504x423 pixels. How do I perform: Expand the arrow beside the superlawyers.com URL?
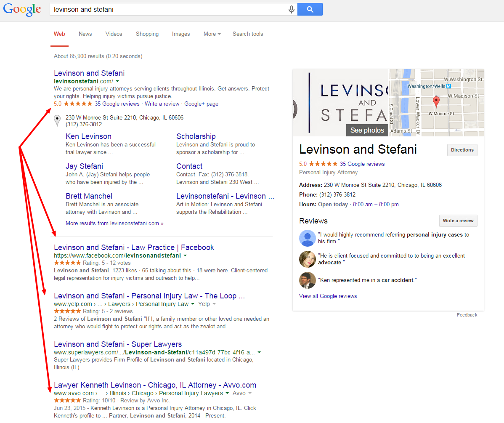click(x=259, y=352)
